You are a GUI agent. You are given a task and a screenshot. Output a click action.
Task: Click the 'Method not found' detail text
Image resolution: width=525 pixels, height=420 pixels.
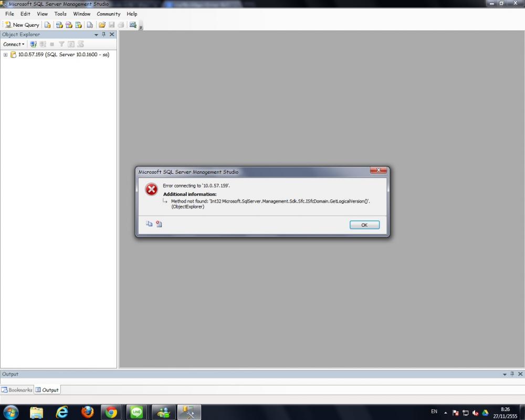coord(270,204)
